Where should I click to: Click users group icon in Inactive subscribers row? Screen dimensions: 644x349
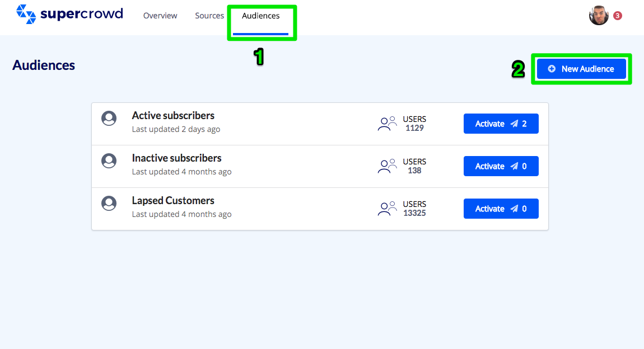pos(387,166)
